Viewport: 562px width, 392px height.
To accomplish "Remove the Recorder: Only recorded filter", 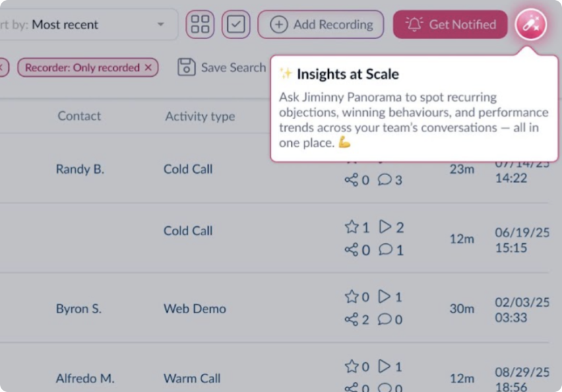I will tap(150, 67).
